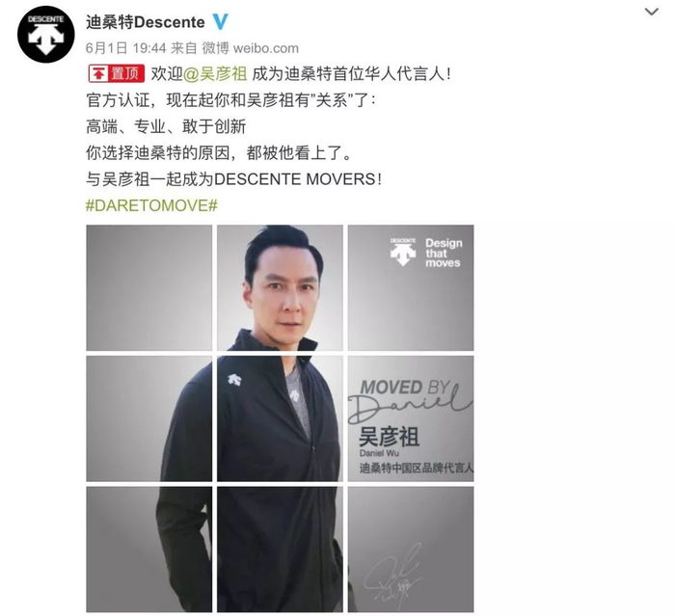The width and height of the screenshot is (675, 616).
Task: Click the blue verified V badge
Action: coord(221,21)
